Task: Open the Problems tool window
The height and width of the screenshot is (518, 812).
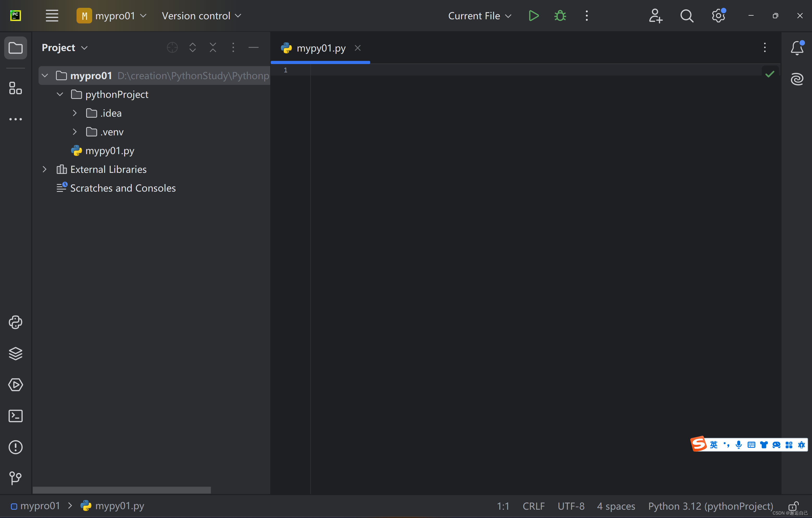Action: point(16,447)
